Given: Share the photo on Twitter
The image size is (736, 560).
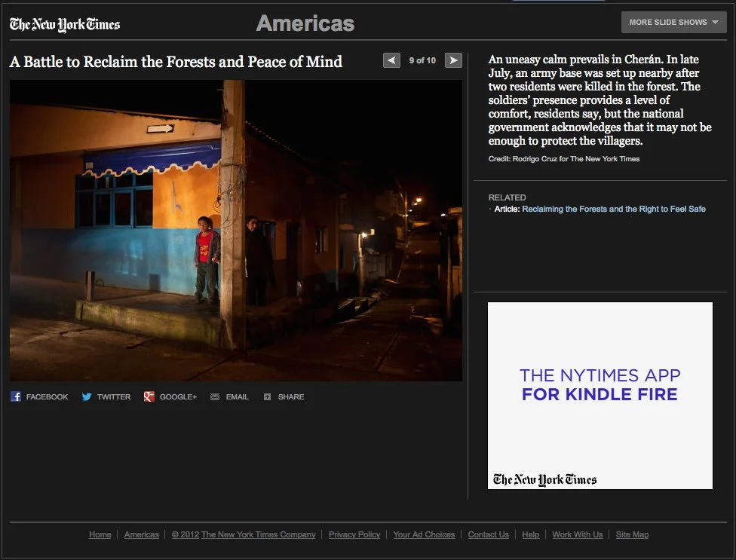Looking at the screenshot, I should (106, 396).
